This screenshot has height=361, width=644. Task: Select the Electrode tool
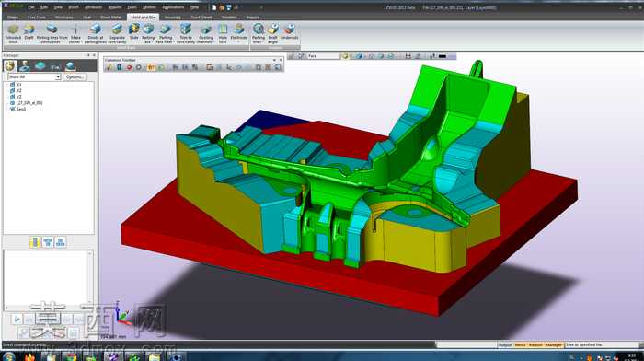point(238,32)
